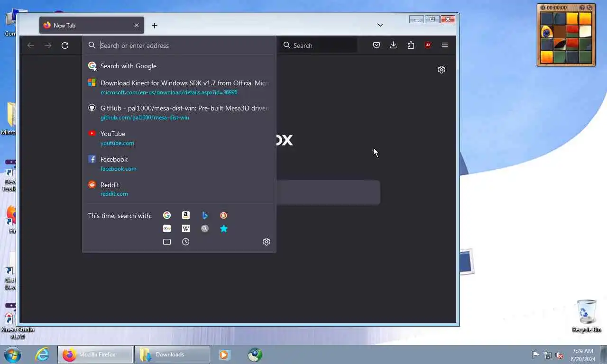Open the clock showing 7:29 AM

pos(583,355)
